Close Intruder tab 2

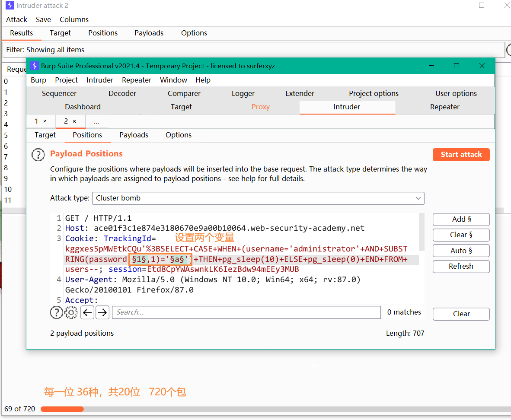[x=74, y=121]
